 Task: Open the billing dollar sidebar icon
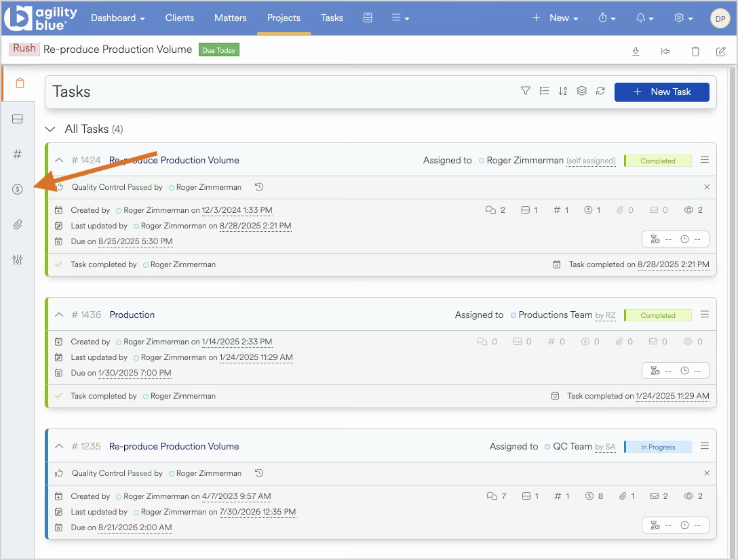[x=18, y=189]
